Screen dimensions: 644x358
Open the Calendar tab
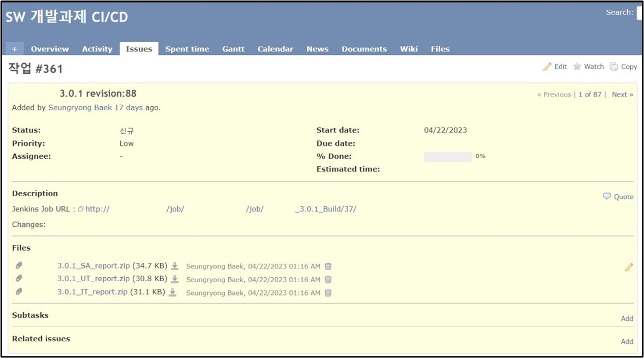click(275, 49)
